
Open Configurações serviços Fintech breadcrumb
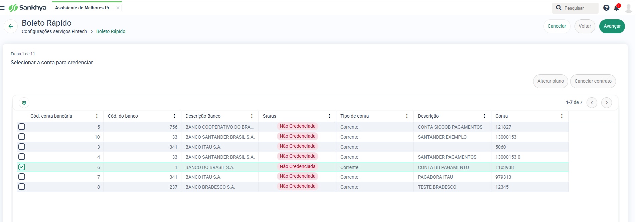(x=54, y=31)
